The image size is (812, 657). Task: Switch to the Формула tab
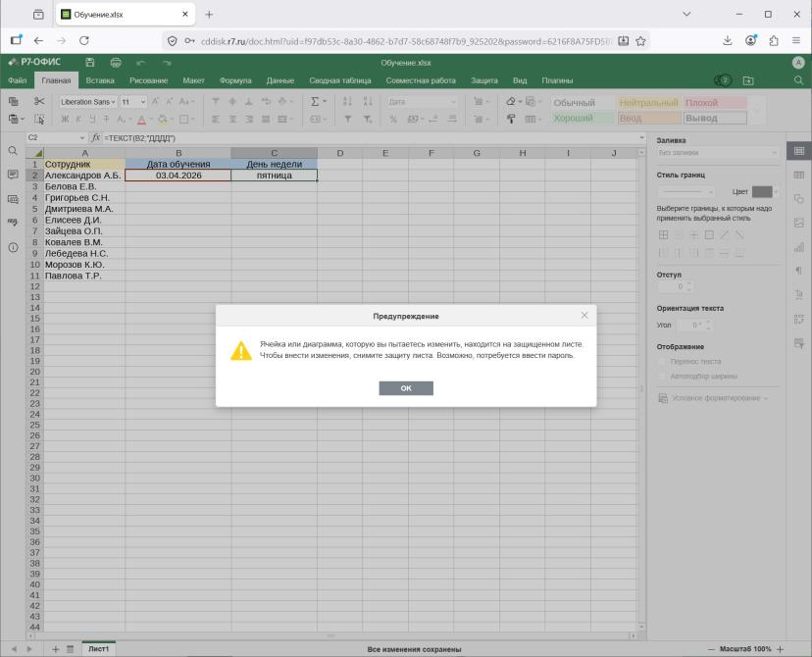click(x=235, y=80)
